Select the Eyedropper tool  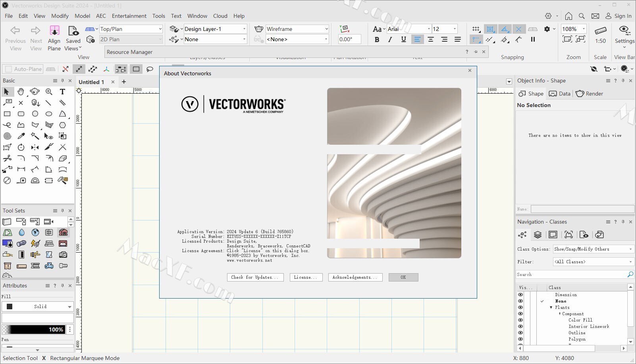click(x=21, y=136)
